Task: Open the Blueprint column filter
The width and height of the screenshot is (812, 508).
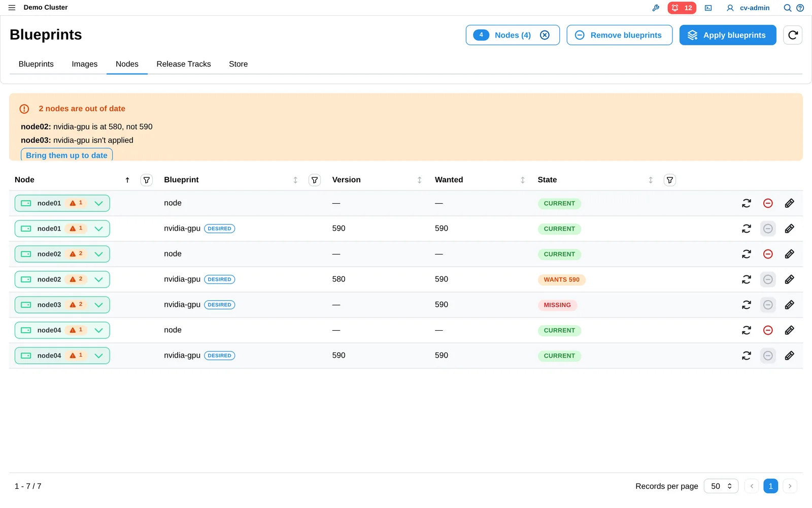Action: coord(315,180)
